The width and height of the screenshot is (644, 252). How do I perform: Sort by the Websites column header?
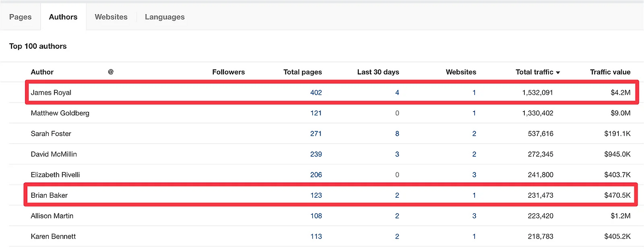coord(461,72)
